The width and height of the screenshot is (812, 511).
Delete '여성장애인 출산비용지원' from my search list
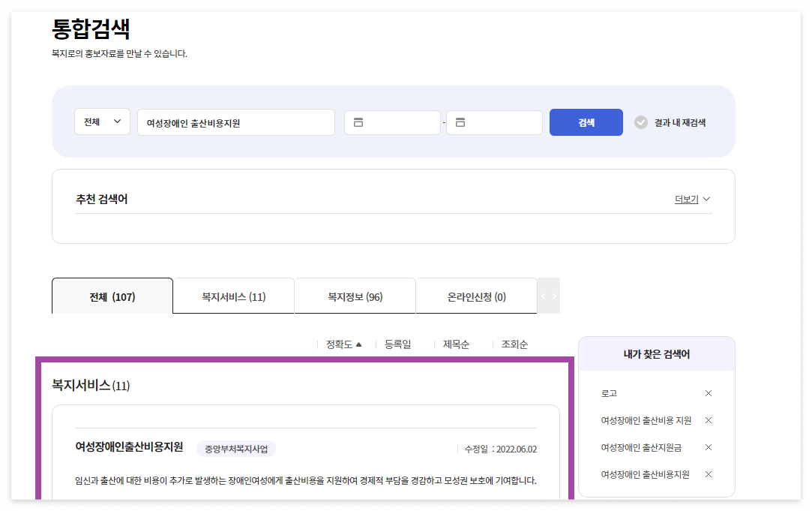(x=709, y=474)
